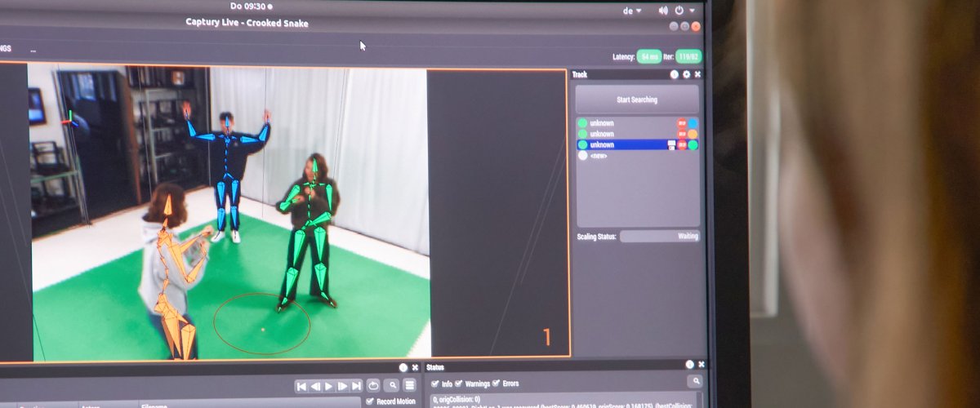Image resolution: width=980 pixels, height=408 pixels.
Task: Toggle the Errors checkbox
Action: pyautogui.click(x=496, y=384)
